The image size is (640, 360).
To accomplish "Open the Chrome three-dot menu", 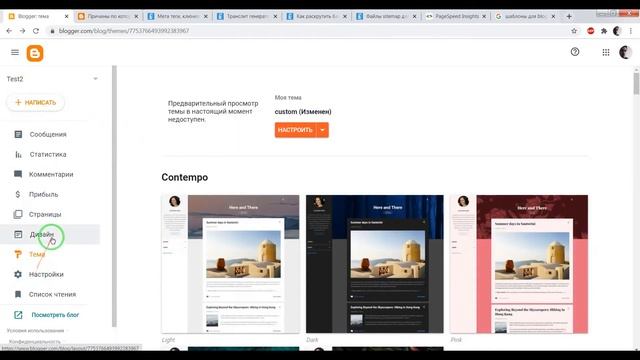I will (x=631, y=31).
